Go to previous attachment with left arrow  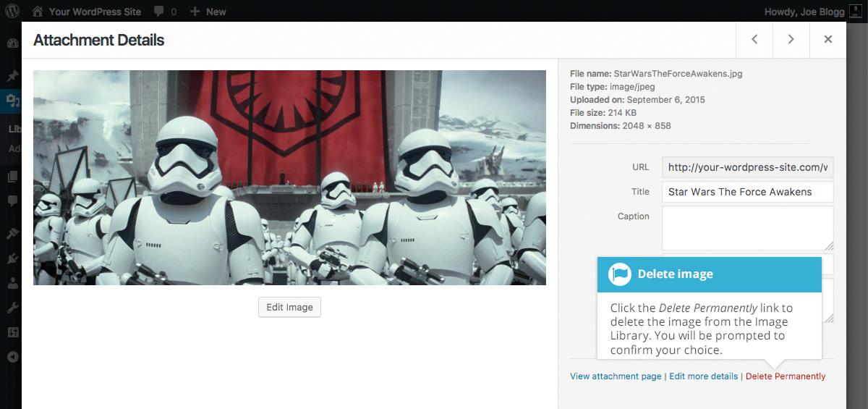click(754, 40)
